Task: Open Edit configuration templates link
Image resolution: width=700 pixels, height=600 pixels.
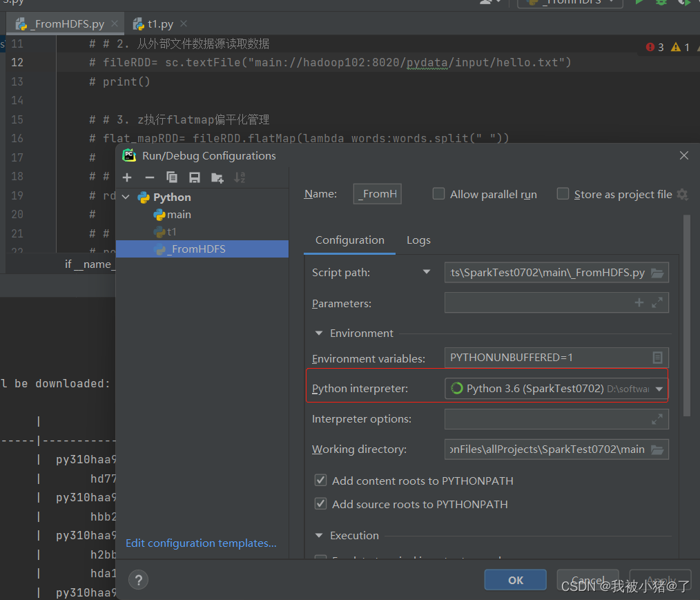Action: pyautogui.click(x=201, y=543)
